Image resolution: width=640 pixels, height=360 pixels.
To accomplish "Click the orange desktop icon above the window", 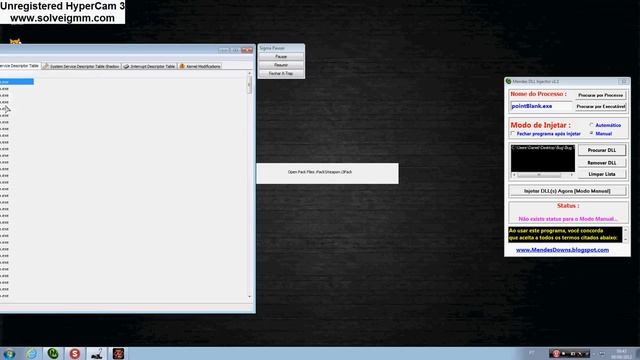I will point(15,42).
